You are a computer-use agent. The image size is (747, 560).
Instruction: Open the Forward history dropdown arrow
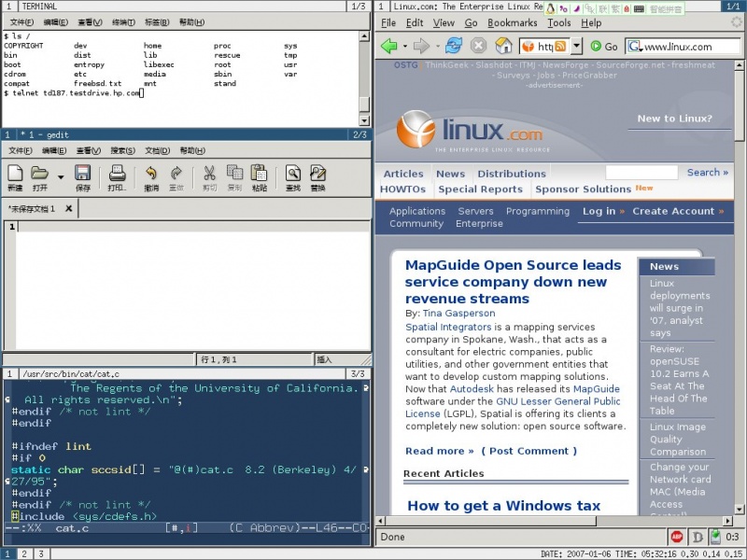click(x=437, y=46)
